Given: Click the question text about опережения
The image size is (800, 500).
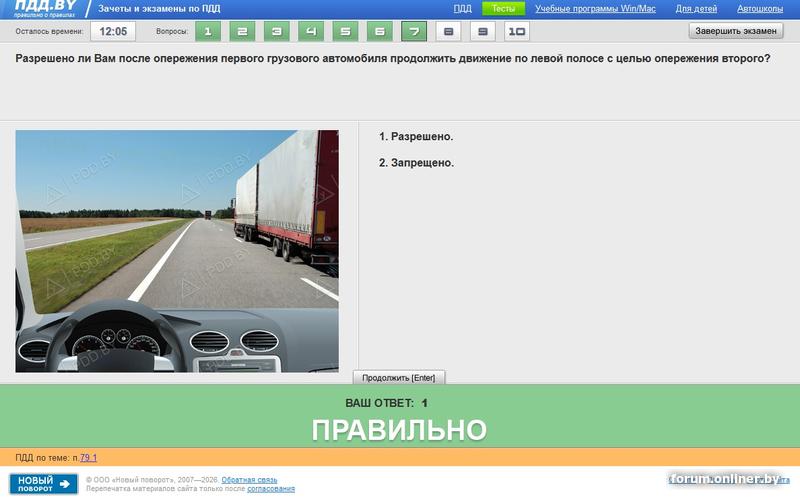Looking at the screenshot, I should (x=393, y=58).
